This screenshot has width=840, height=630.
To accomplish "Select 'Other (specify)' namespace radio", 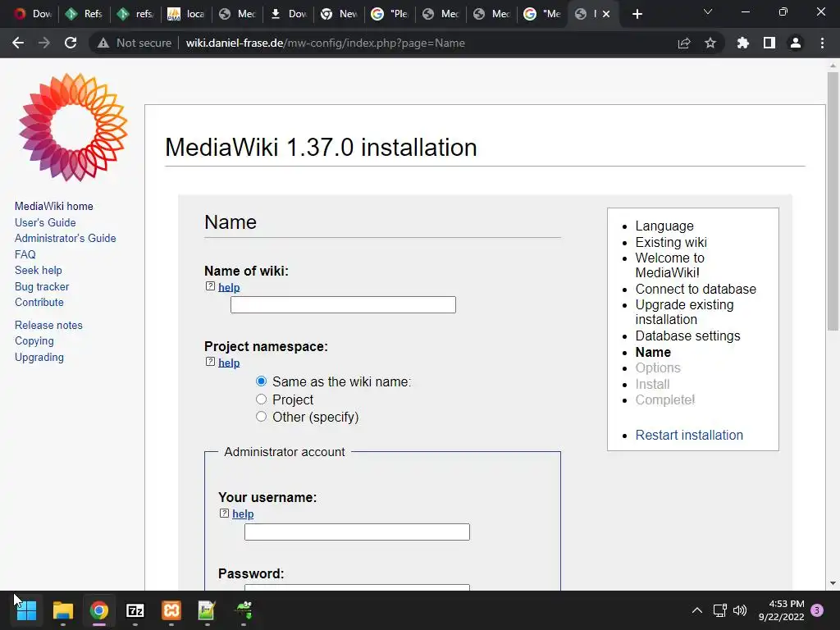I will 261,416.
